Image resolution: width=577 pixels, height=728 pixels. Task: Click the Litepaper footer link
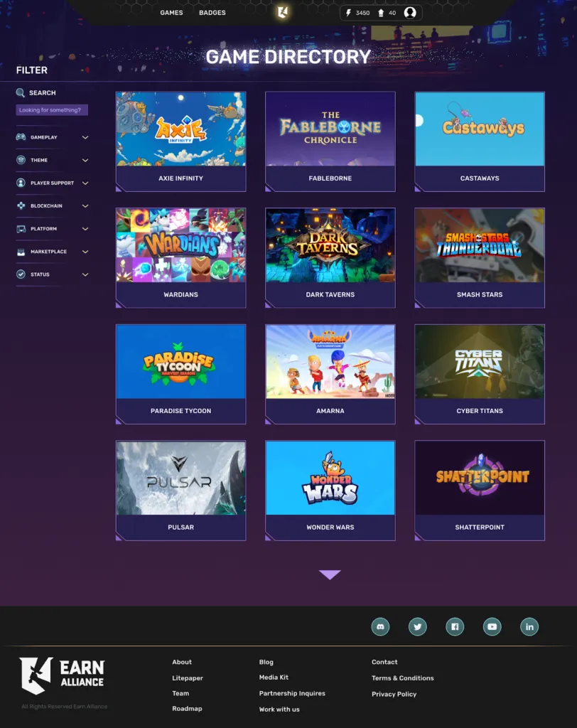188,678
